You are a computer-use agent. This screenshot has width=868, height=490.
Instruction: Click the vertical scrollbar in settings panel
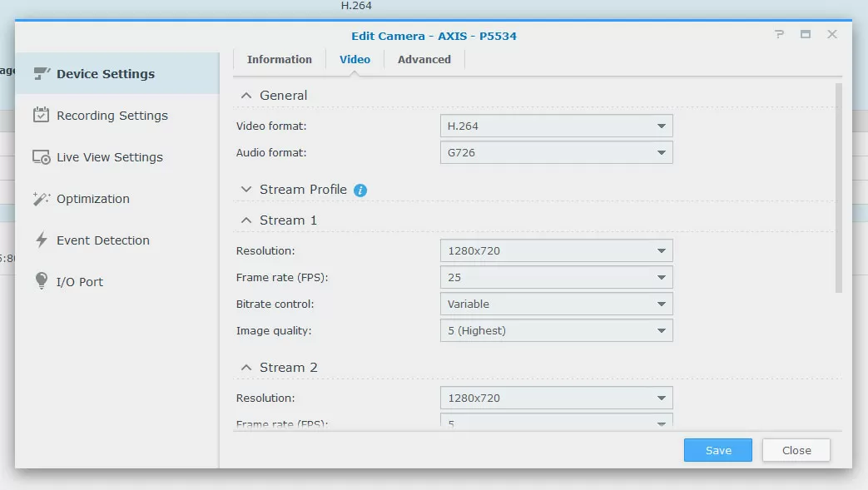pos(839,188)
